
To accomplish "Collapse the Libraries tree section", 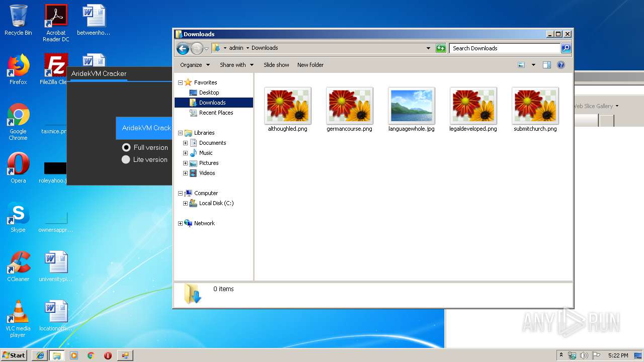I will click(x=180, y=133).
